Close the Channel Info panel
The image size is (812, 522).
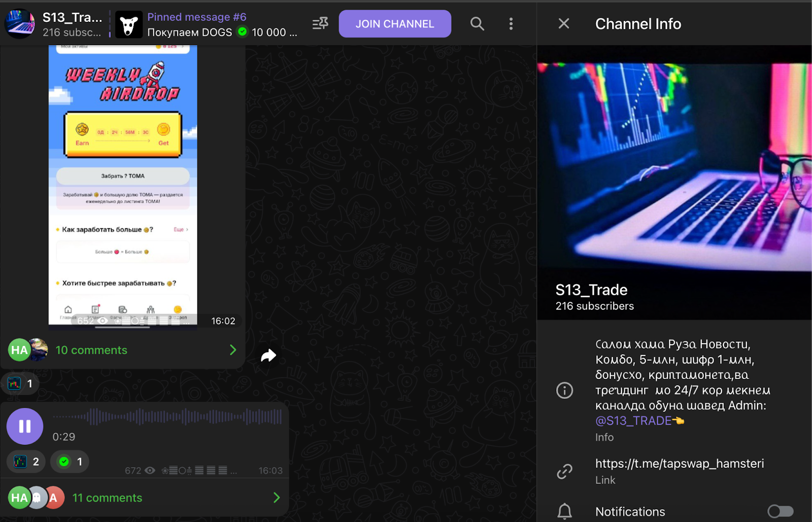coord(564,23)
